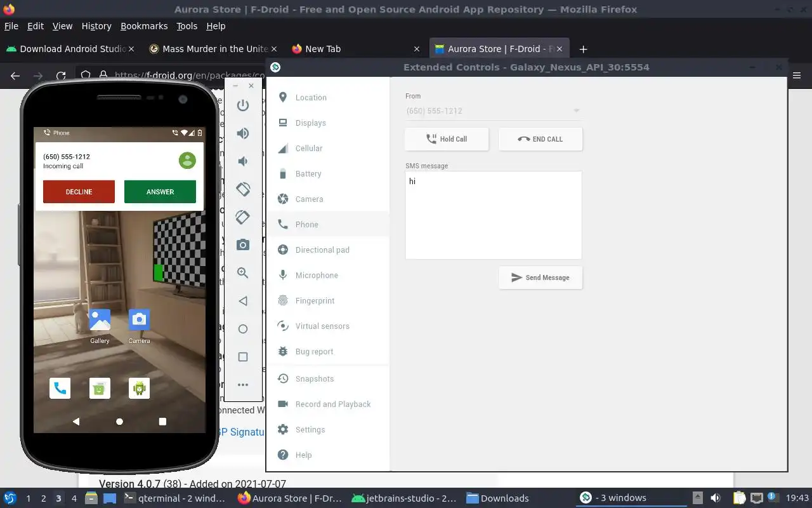The width and height of the screenshot is (812, 508).
Task: Open Settings in Extended Controls sidebar
Action: click(x=327, y=429)
